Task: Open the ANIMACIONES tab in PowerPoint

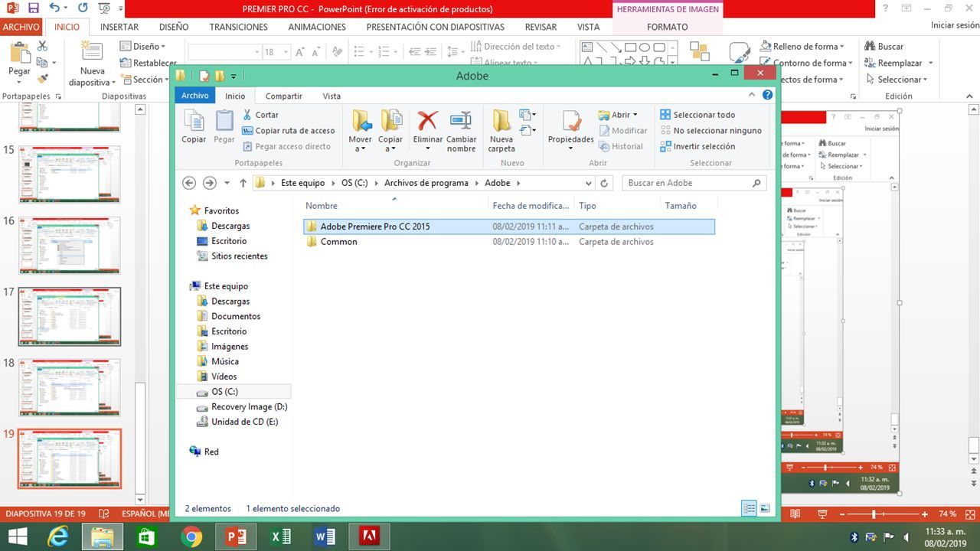Action: [317, 27]
